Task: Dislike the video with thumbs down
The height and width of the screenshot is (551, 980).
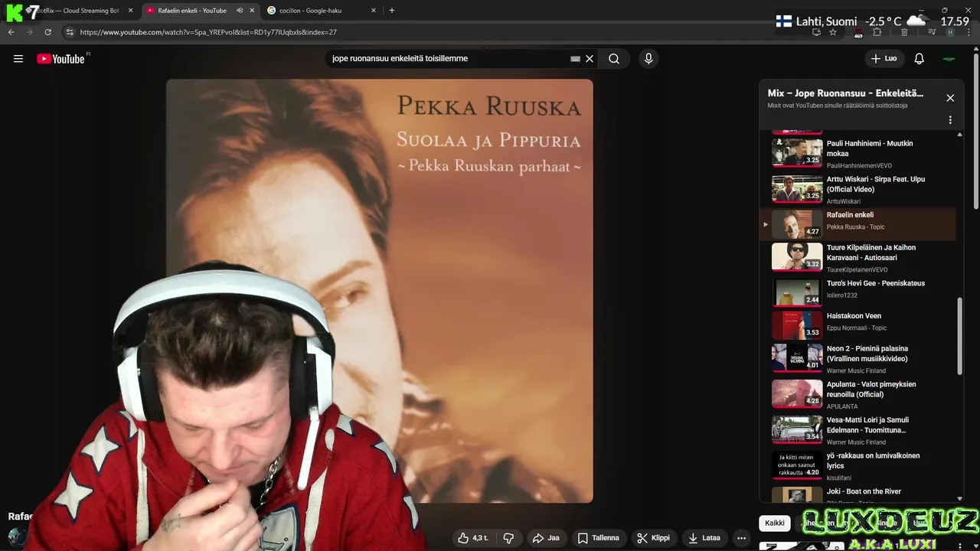Action: pos(508,538)
